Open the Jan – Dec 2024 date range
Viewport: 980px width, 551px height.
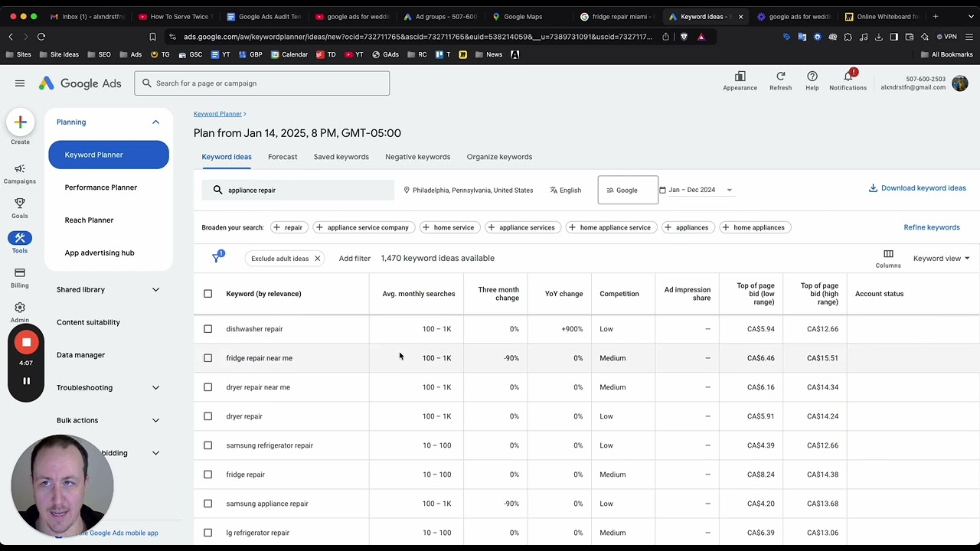(x=697, y=190)
